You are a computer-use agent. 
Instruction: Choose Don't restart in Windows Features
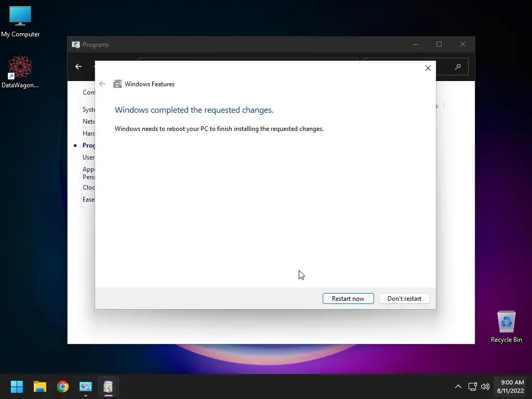pos(404,299)
